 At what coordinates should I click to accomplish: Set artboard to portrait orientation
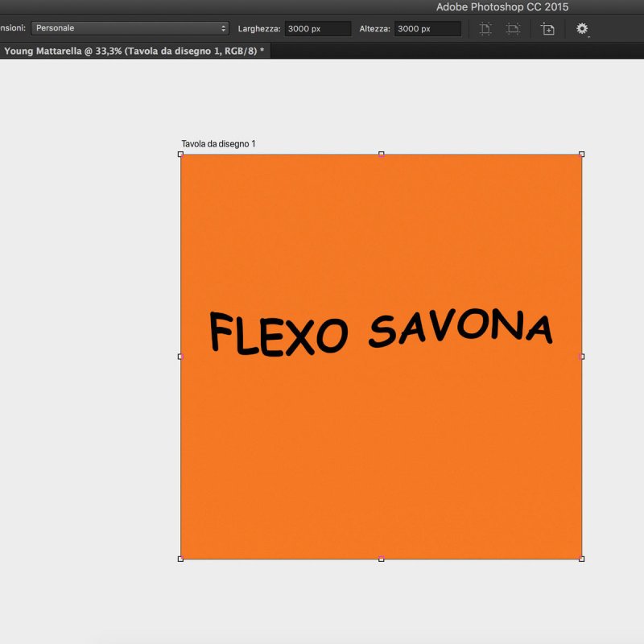click(485, 29)
